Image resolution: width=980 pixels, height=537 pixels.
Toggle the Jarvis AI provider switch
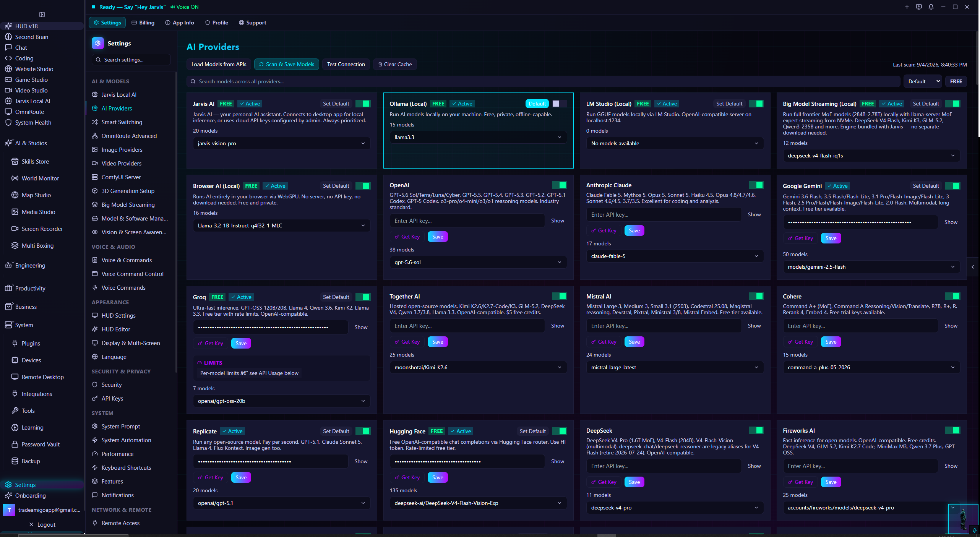(363, 104)
